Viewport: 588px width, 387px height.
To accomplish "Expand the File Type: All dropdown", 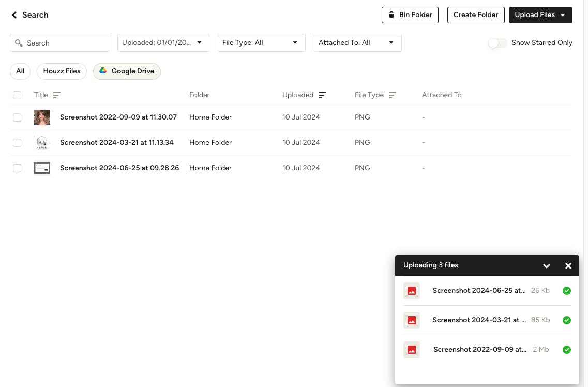I will (261, 43).
